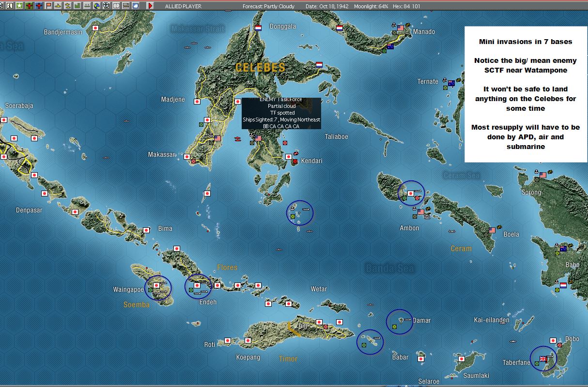Click the 'Hex: 84 101' coordinates
The height and width of the screenshot is (387, 588).
407,6
